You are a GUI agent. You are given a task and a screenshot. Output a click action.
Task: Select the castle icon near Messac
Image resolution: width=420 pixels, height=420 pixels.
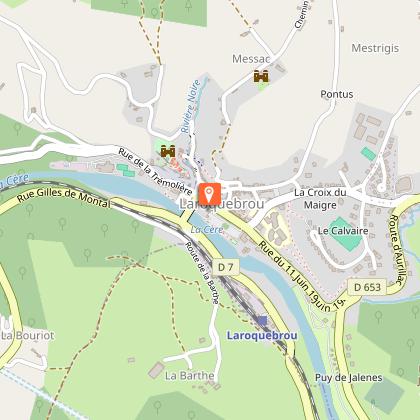click(261, 76)
